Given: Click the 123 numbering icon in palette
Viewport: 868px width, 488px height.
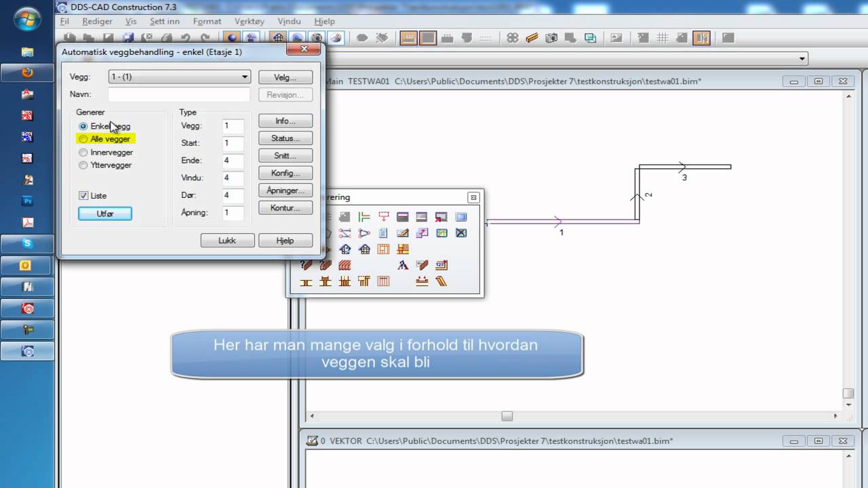Looking at the screenshot, I should 441,265.
